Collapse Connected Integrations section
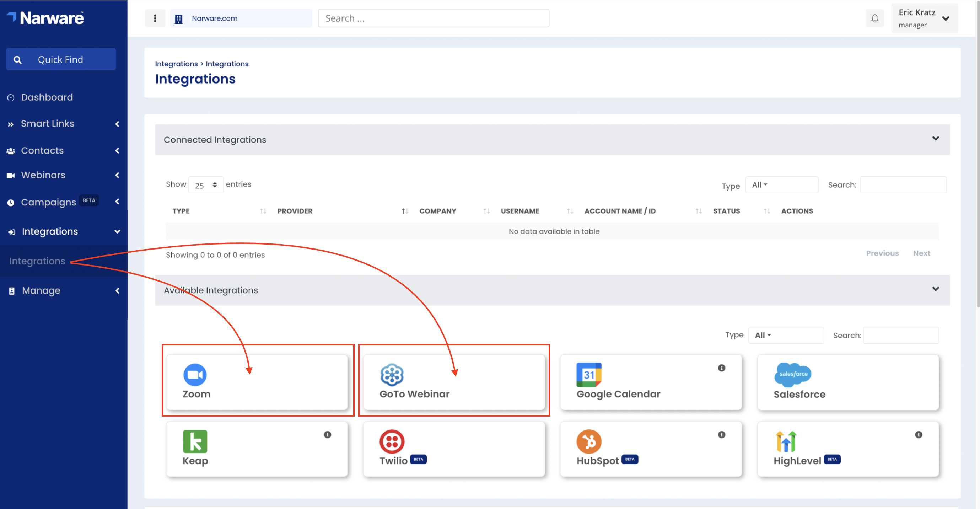The width and height of the screenshot is (980, 509). (936, 139)
